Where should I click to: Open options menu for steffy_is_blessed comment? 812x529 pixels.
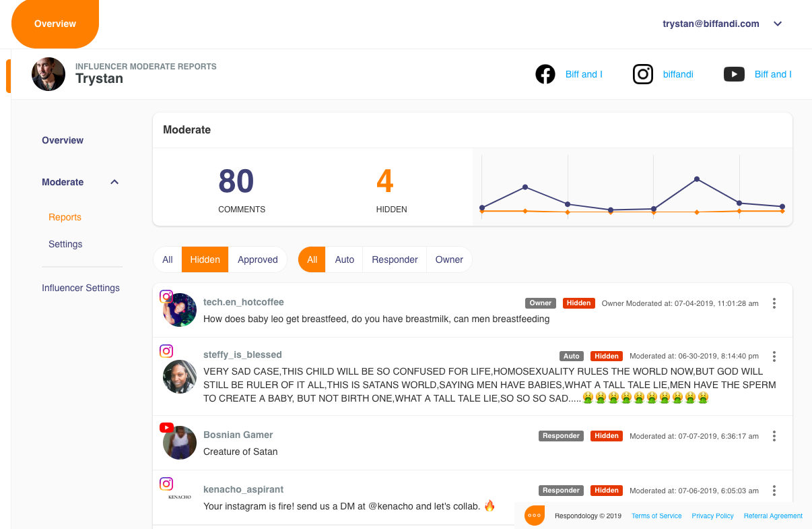tap(774, 356)
